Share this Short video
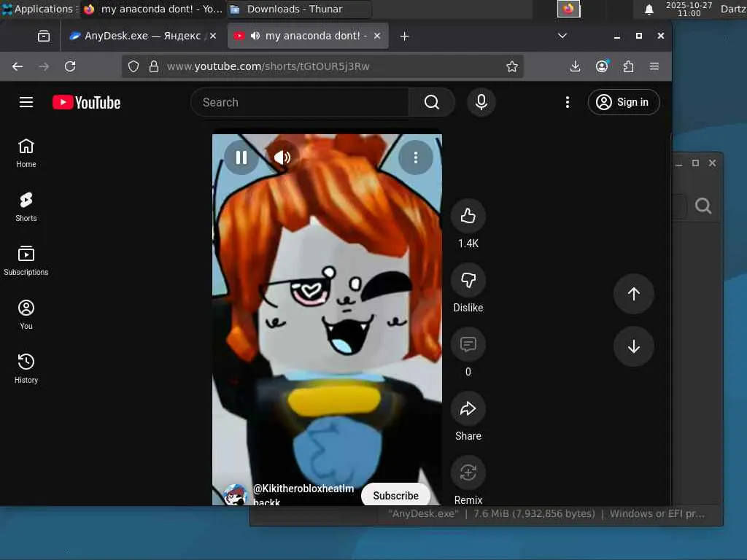 [x=468, y=408]
